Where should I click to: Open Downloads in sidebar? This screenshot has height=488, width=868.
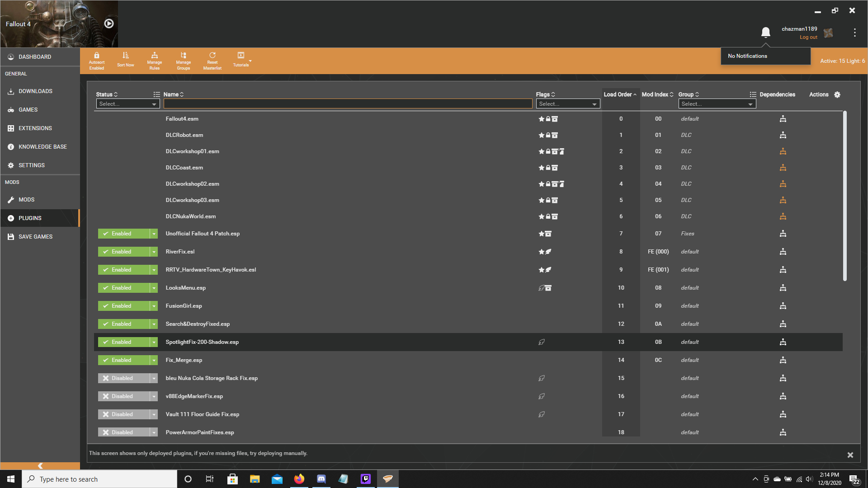point(40,91)
